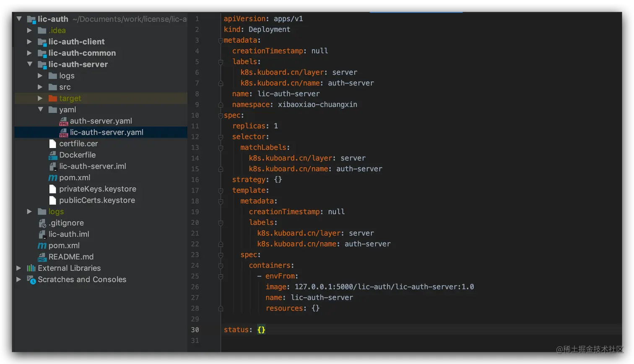634x364 pixels.
Task: Expand the logs folder inside lic-auth-server
Action: [x=40, y=75]
